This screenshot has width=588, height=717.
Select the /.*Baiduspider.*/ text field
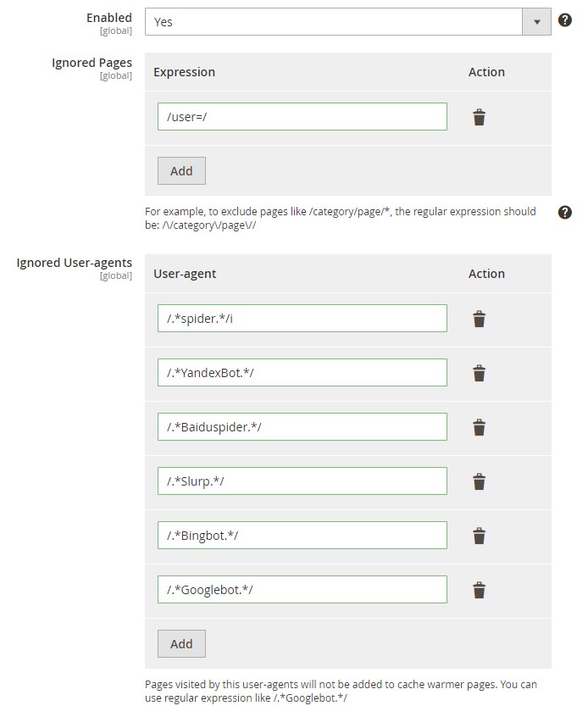[x=302, y=426]
